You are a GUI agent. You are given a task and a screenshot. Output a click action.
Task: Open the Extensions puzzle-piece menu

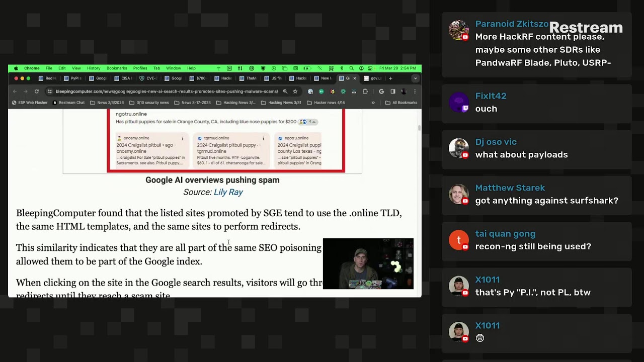(x=365, y=92)
